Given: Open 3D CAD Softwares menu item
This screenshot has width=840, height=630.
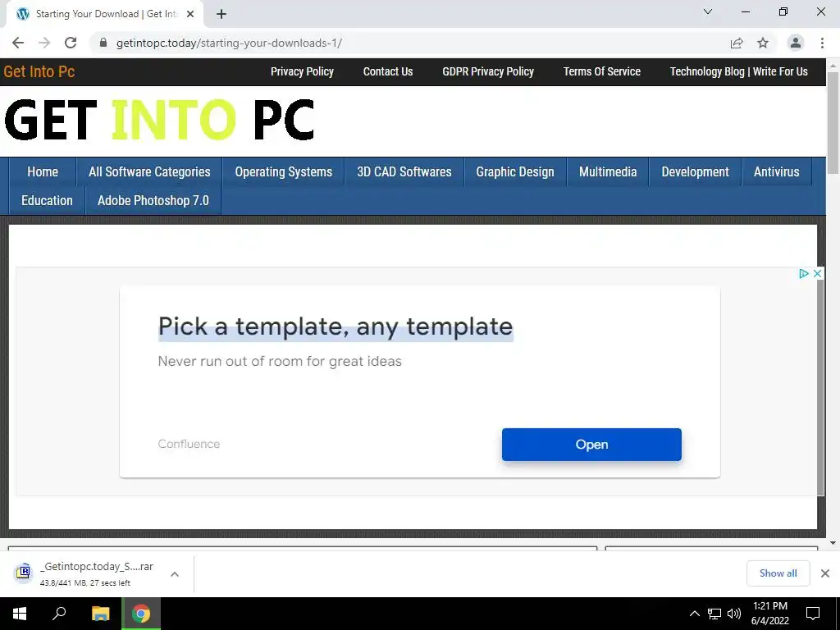Looking at the screenshot, I should tap(404, 172).
